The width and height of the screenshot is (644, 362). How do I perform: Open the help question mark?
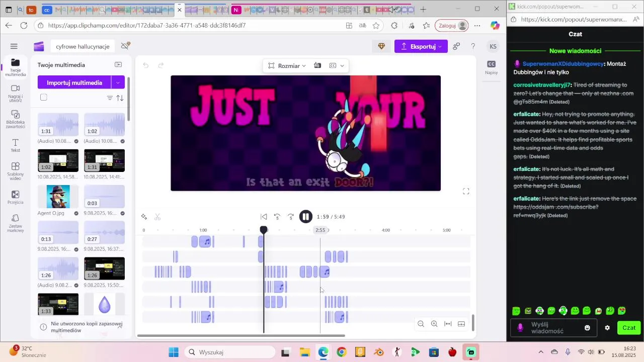(473, 46)
